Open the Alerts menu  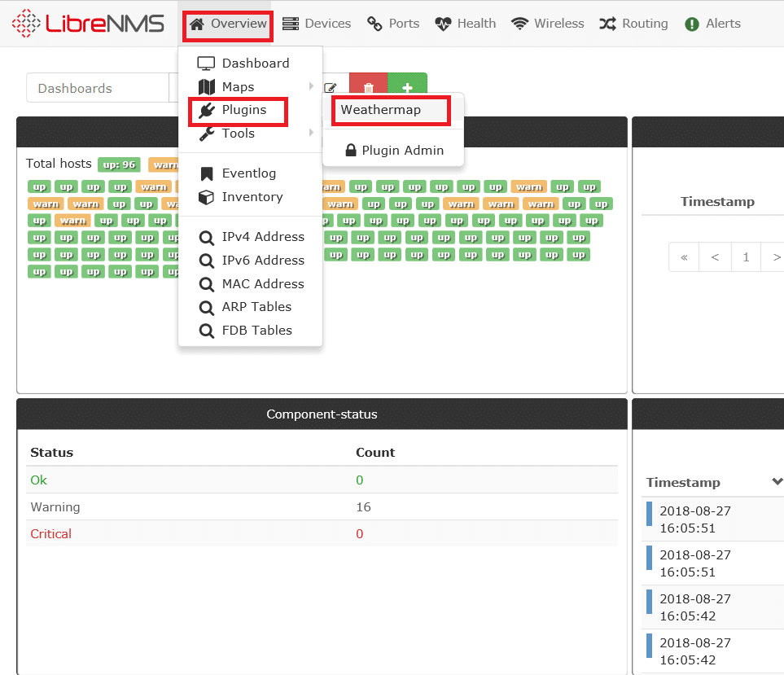(x=712, y=24)
